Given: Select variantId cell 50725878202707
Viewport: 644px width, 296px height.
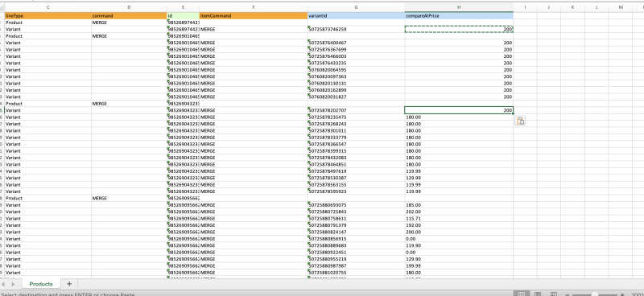Looking at the screenshot, I should (x=356, y=110).
